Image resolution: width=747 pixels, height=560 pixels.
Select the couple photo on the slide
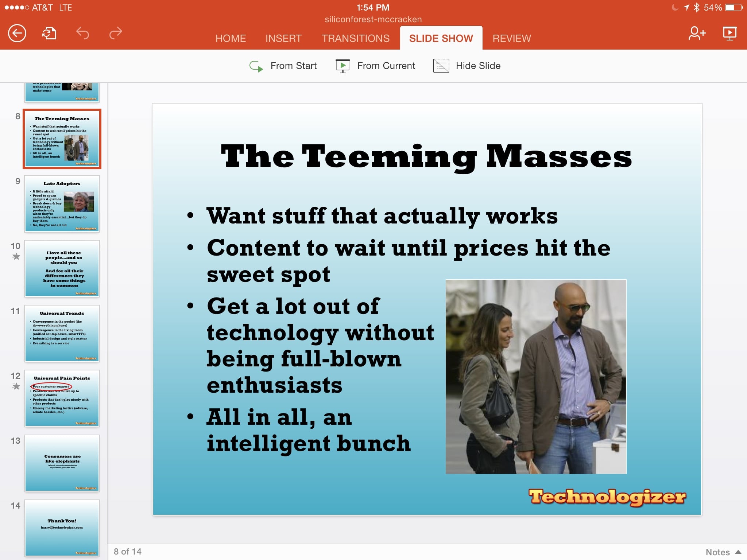[536, 377]
